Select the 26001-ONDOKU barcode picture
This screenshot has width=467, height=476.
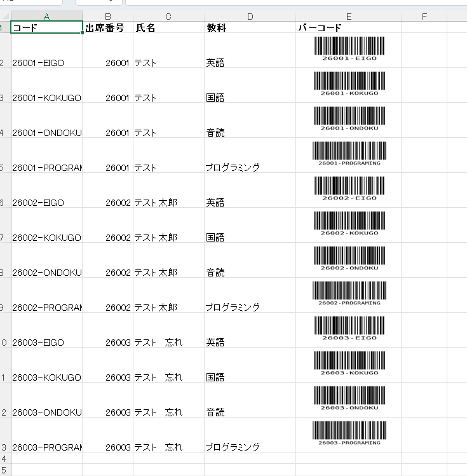point(349,119)
